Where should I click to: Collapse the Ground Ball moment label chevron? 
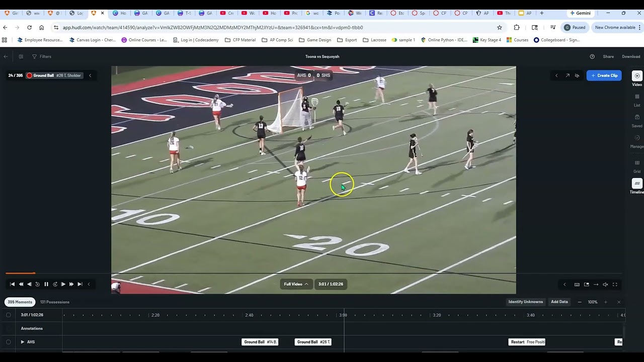(x=90, y=75)
